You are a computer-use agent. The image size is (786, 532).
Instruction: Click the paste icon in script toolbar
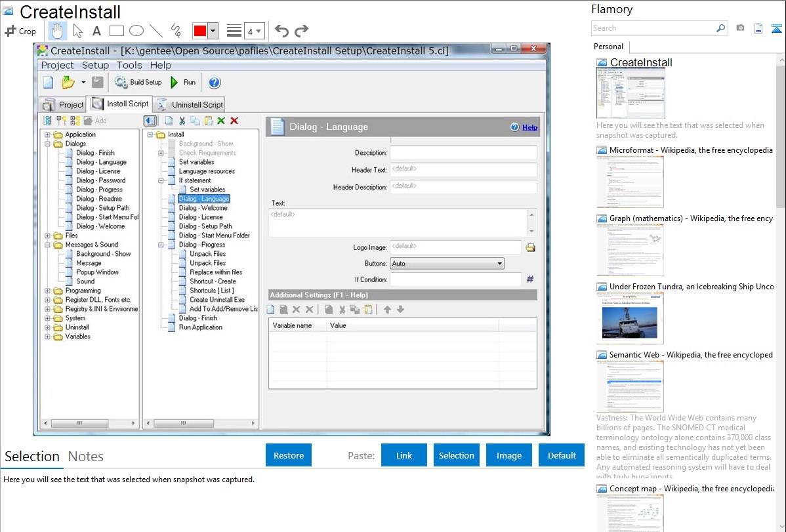point(208,121)
